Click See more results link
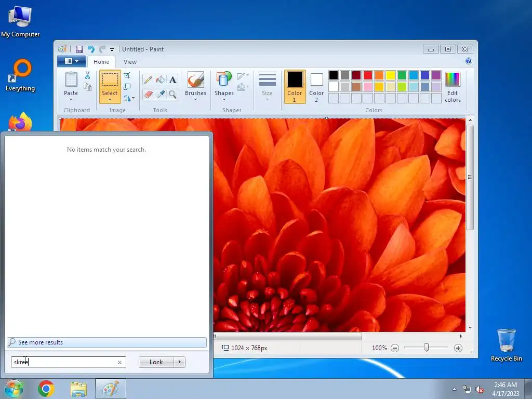This screenshot has height=399, width=532. [x=107, y=342]
